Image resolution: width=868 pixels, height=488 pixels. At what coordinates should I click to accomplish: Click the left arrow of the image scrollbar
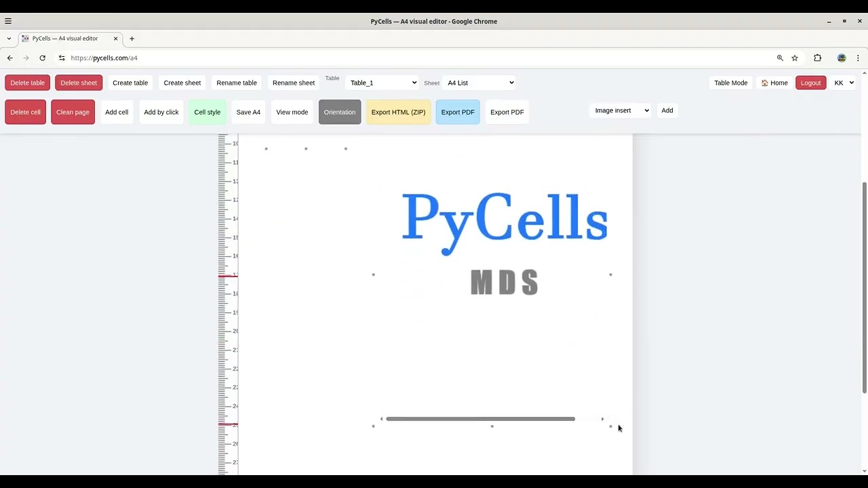pos(382,419)
